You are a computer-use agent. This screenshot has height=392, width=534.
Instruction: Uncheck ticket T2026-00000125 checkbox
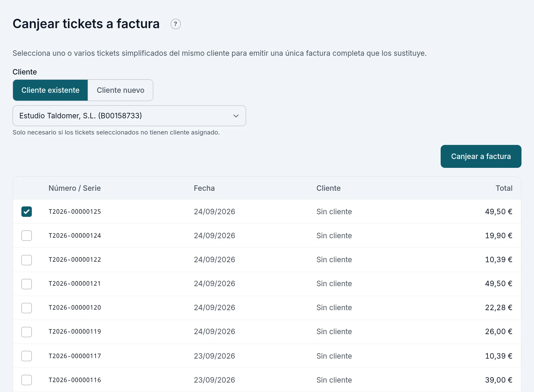[27, 212]
